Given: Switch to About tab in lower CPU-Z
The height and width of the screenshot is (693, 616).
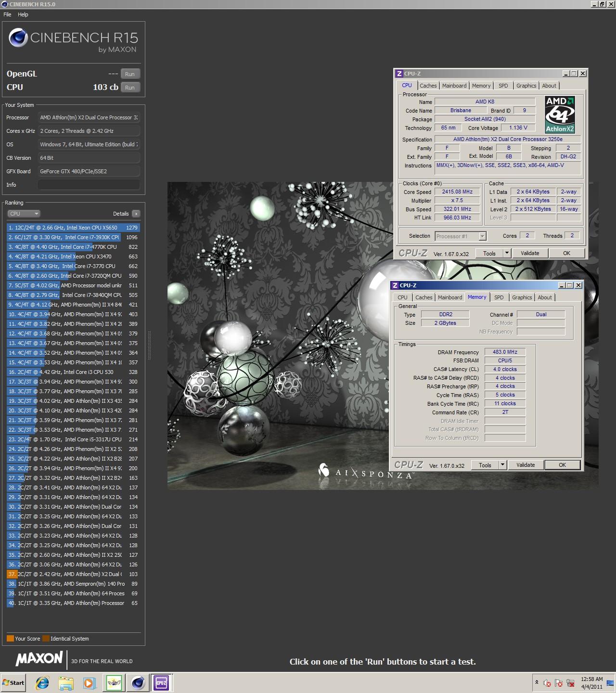Looking at the screenshot, I should [x=545, y=297].
